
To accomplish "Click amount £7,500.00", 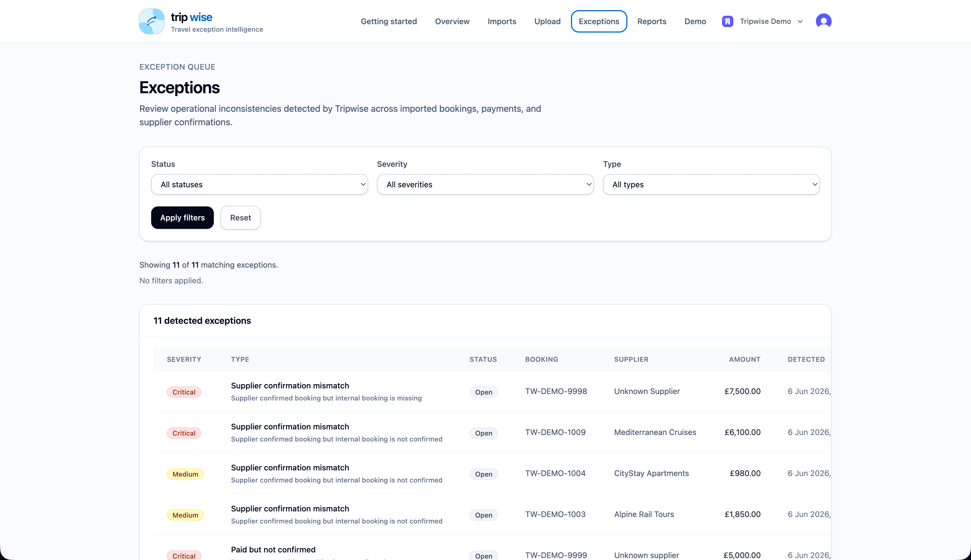I will click(742, 391).
